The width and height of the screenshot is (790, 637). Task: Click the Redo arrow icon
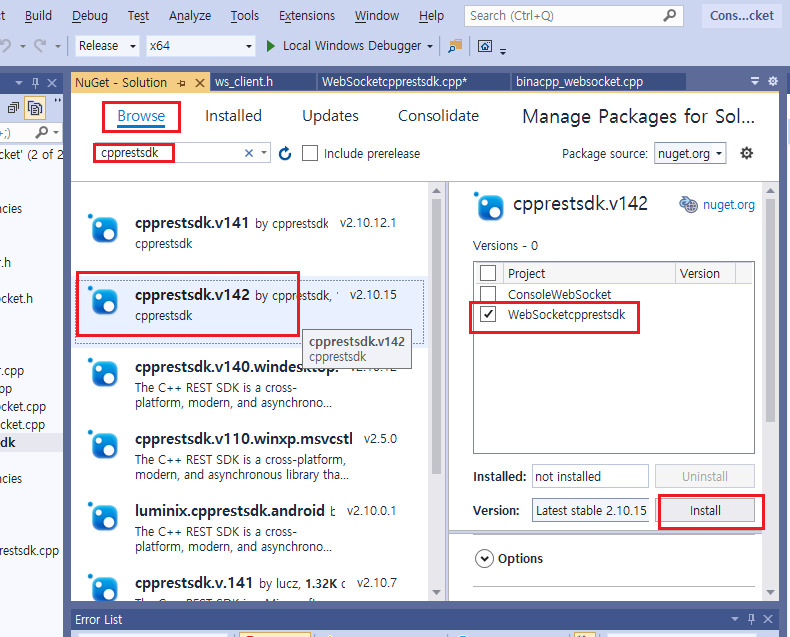point(40,46)
